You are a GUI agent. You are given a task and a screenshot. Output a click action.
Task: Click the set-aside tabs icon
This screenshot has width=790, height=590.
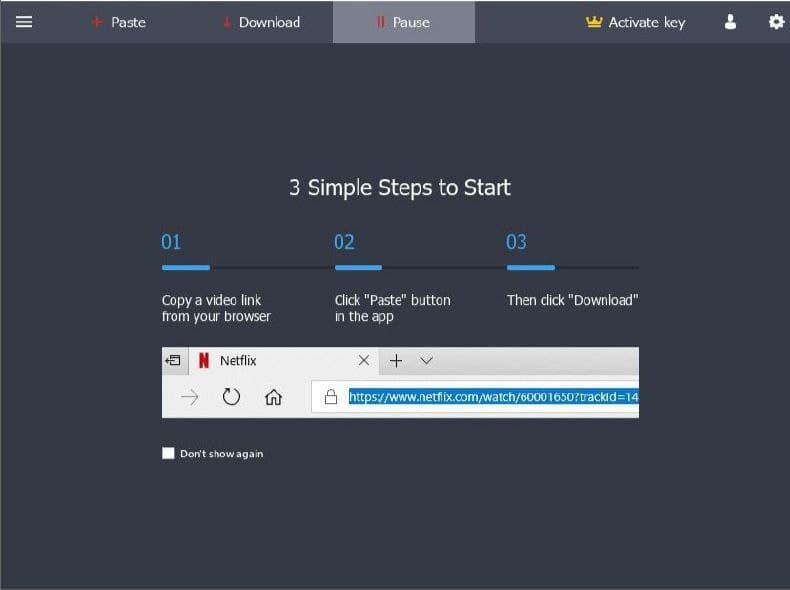coord(173,361)
